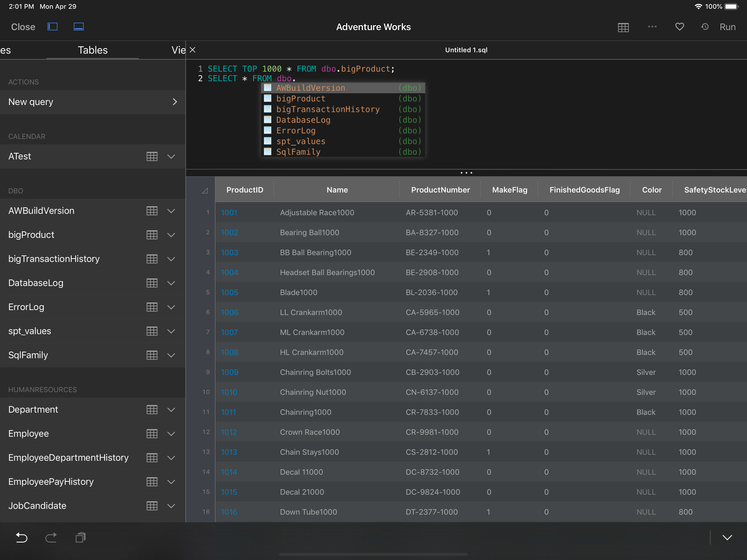Tap the redo arrow icon
Image resolution: width=747 pixels, height=560 pixels.
click(51, 537)
